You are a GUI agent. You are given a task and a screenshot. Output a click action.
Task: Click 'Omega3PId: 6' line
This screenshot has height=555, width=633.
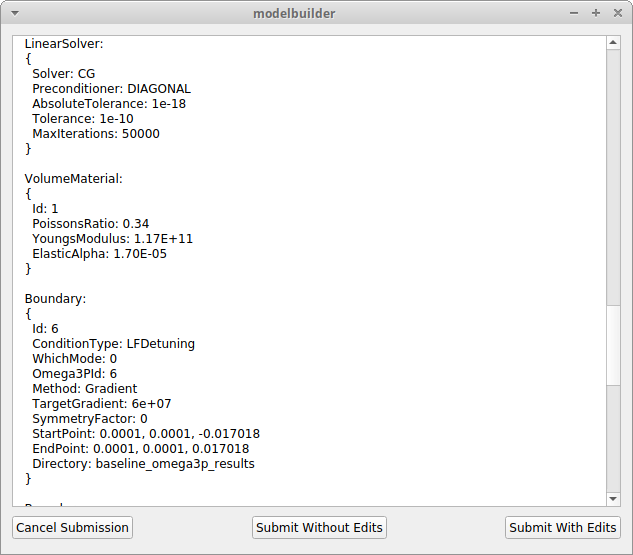coord(75,374)
